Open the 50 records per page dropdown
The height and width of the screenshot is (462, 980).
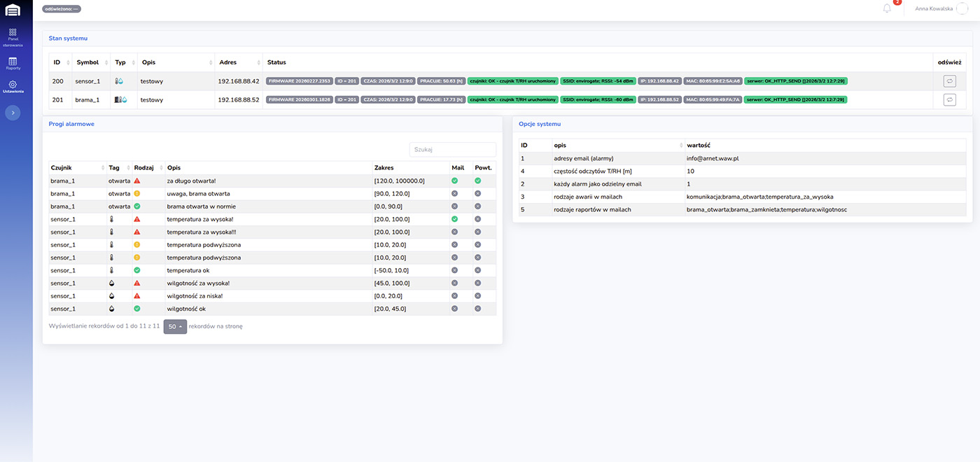click(175, 327)
